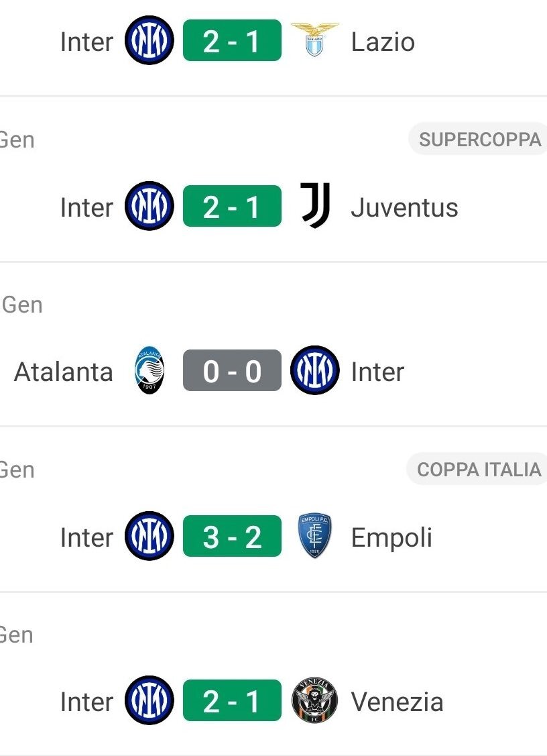Click the Lazio eagle crest
This screenshot has height=756, width=547.
[314, 40]
